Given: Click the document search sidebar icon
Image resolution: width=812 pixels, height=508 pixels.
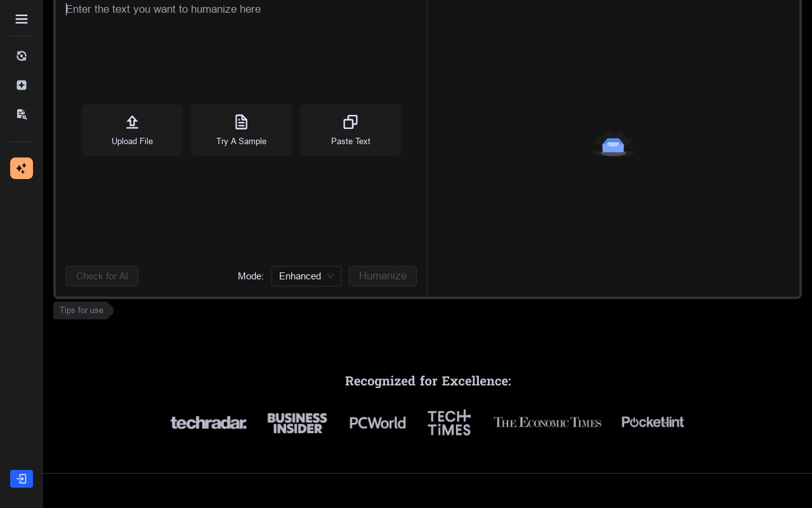Looking at the screenshot, I should click(22, 114).
